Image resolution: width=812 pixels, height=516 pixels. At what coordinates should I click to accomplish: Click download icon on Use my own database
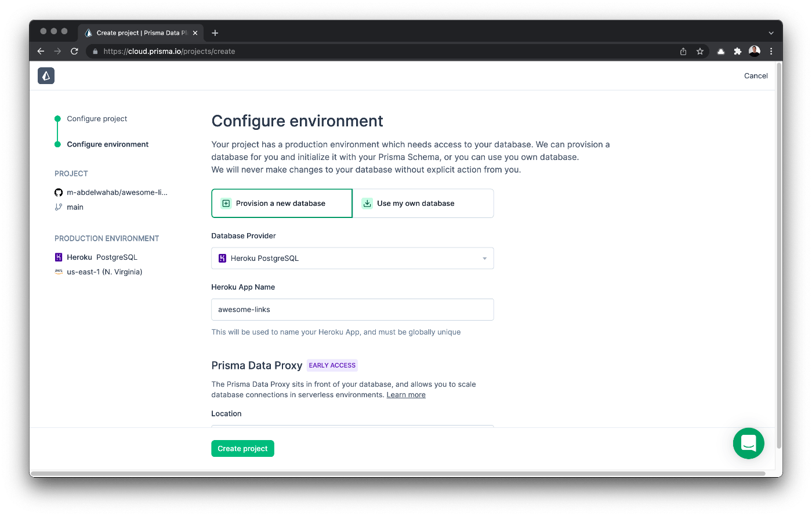[x=367, y=204]
